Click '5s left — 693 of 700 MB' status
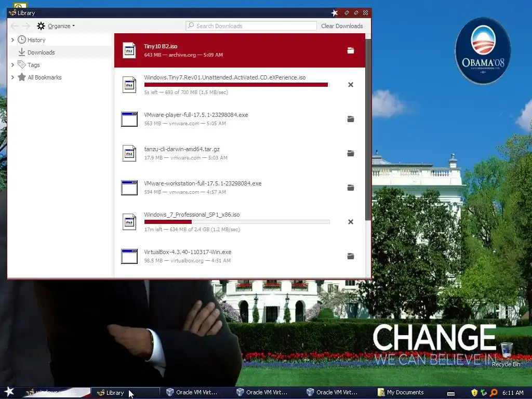The width and height of the screenshot is (532, 399). 186,92
